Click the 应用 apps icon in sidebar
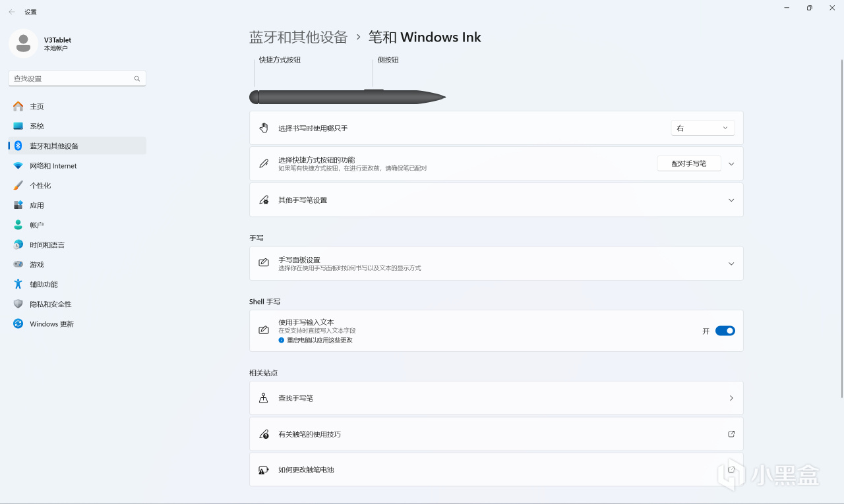This screenshot has height=504, width=844. (18, 205)
